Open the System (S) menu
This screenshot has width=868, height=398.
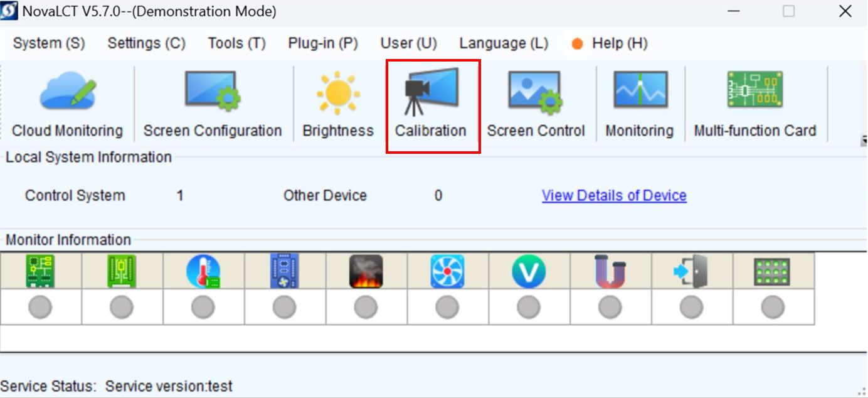click(x=49, y=43)
